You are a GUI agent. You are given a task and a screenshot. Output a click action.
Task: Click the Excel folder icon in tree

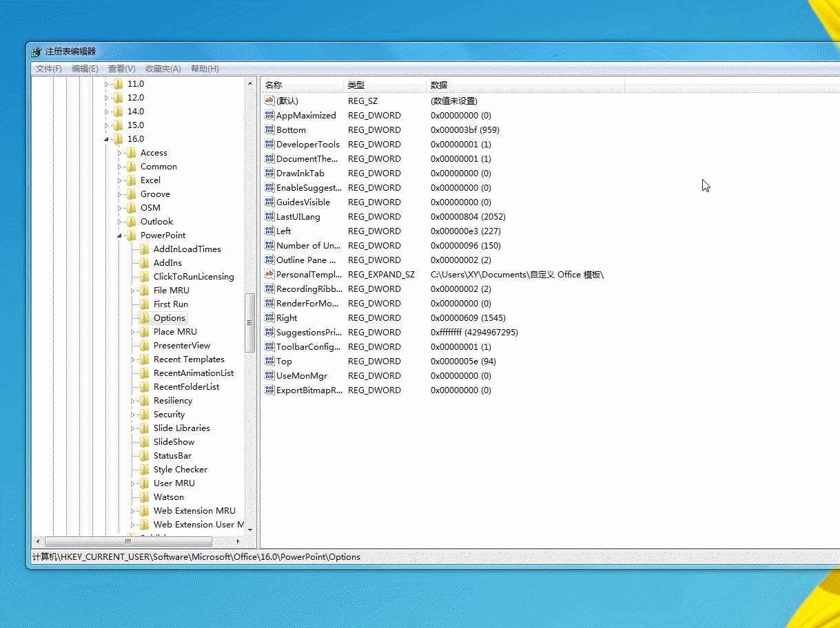pyautogui.click(x=132, y=180)
